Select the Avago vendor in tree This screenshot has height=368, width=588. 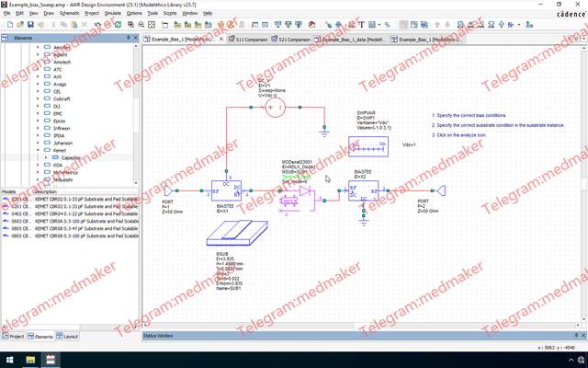tap(60, 84)
